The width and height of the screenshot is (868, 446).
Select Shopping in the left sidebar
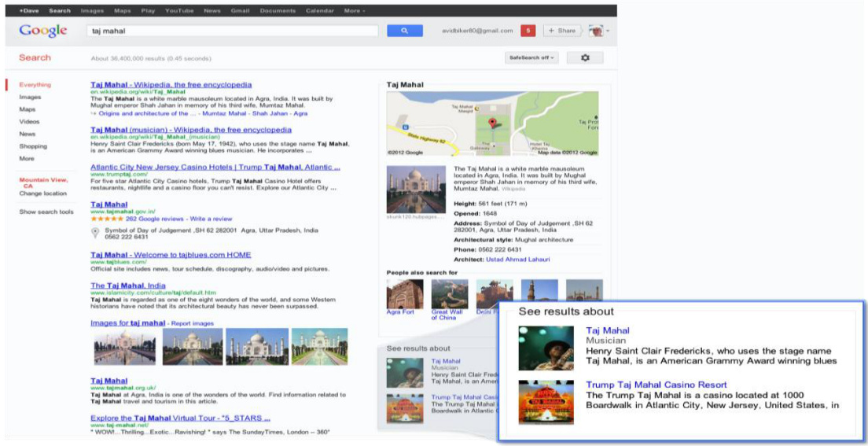pos(33,146)
